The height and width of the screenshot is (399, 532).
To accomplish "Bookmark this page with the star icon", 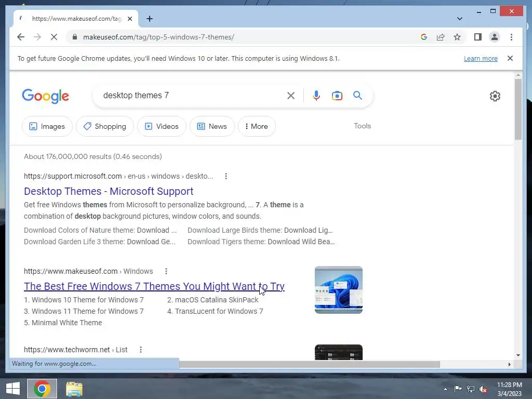I will click(x=457, y=37).
